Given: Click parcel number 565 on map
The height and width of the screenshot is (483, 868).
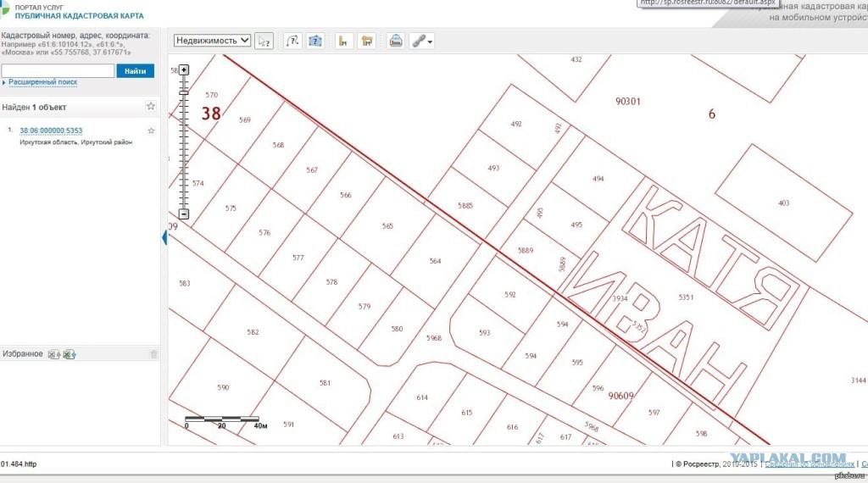Looking at the screenshot, I should [x=387, y=226].
